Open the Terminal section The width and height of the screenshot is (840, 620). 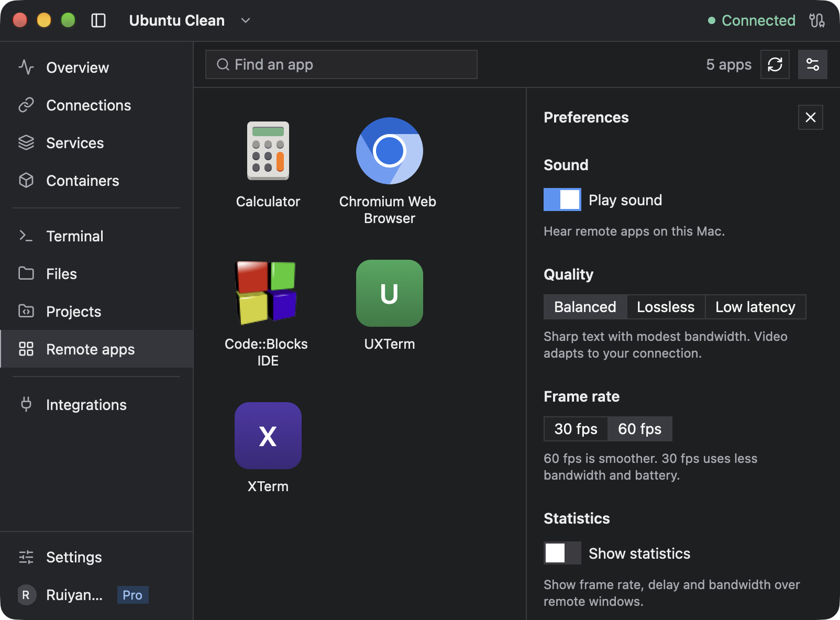click(97, 236)
